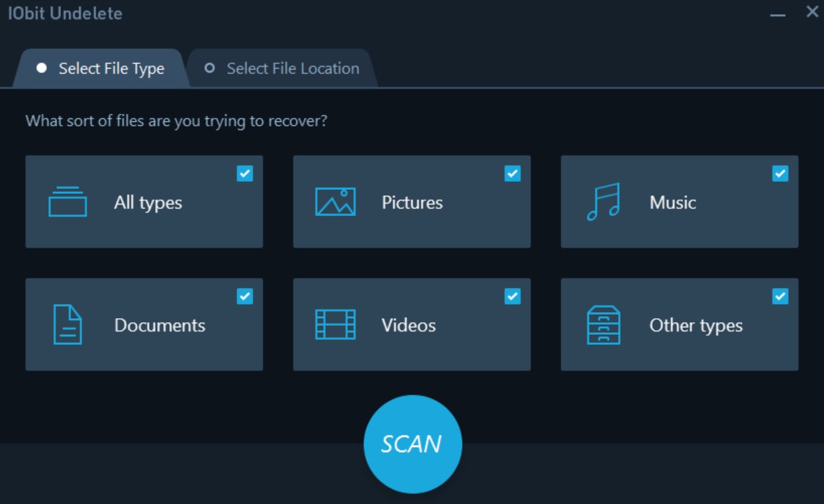Toggle the Music checkbox
The width and height of the screenshot is (824, 504).
(780, 174)
